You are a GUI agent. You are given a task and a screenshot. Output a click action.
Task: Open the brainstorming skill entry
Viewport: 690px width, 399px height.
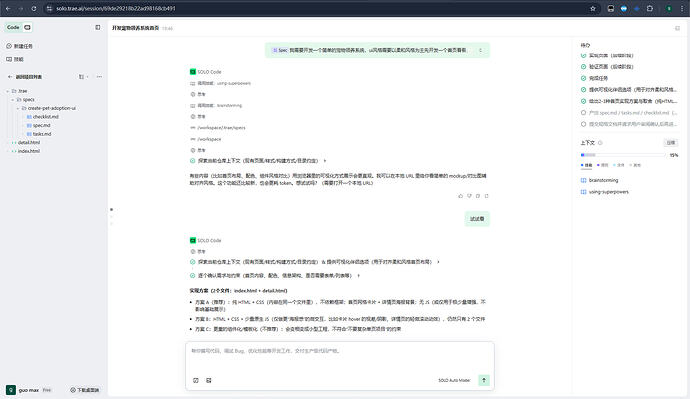(599, 180)
